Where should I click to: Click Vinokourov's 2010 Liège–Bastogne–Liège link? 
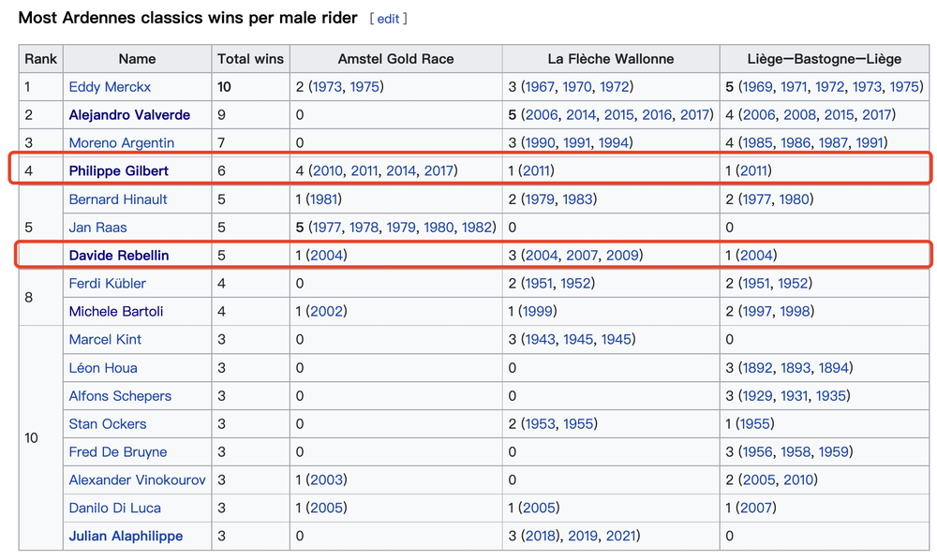point(798,480)
